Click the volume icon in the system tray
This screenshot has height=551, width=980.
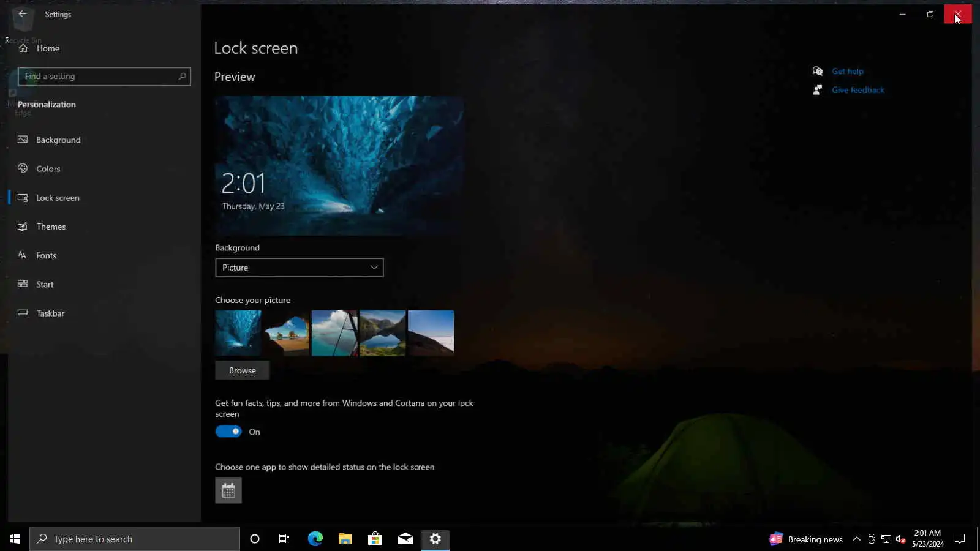point(901,539)
